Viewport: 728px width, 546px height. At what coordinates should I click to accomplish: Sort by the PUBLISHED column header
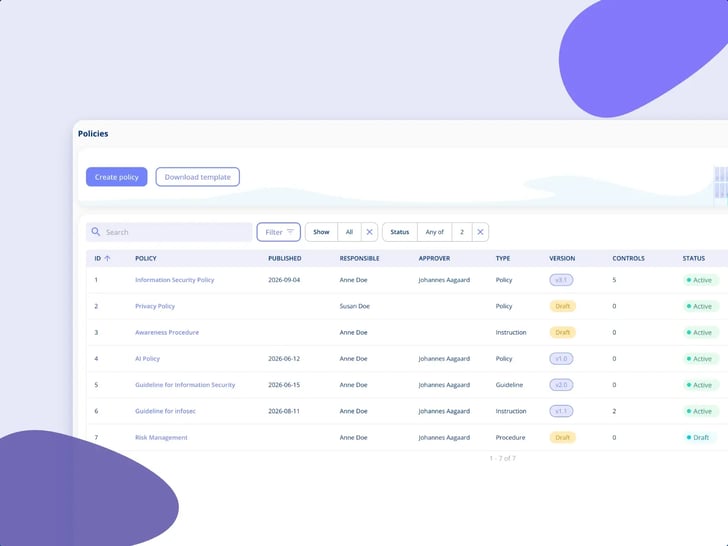285,259
